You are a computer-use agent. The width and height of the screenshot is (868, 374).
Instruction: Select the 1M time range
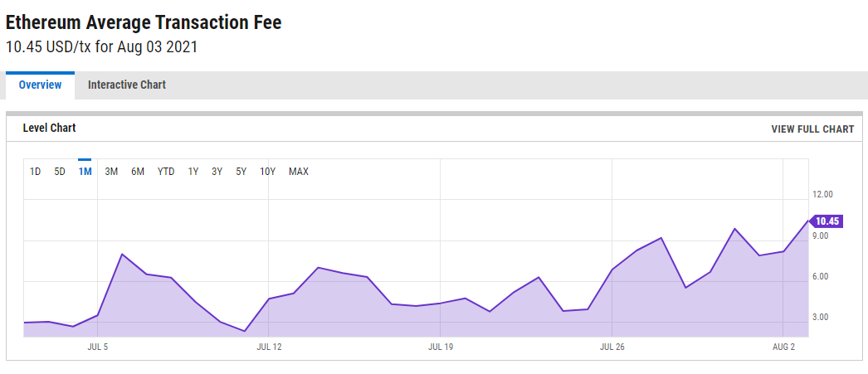85,172
